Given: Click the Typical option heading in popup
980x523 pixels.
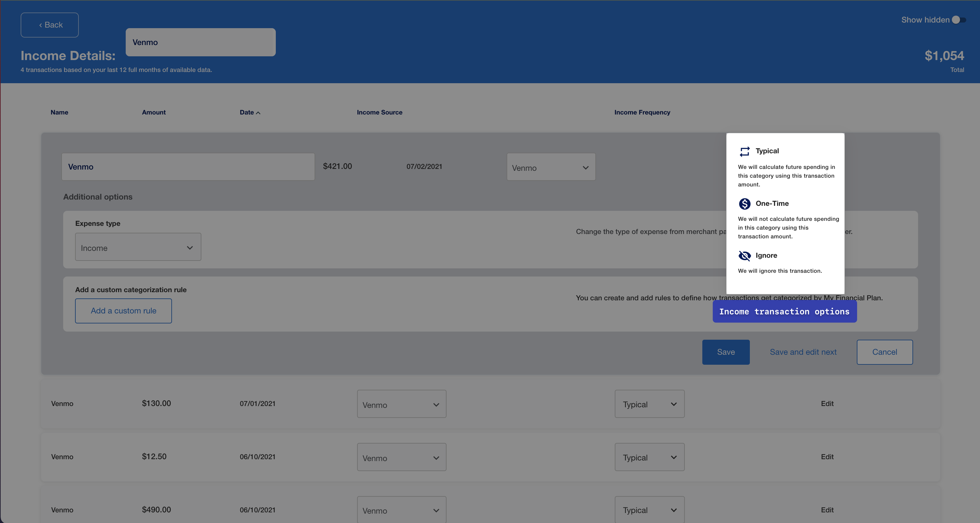Looking at the screenshot, I should pyautogui.click(x=767, y=151).
